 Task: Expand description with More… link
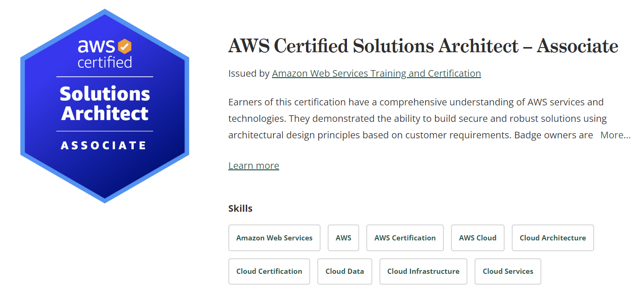[615, 135]
